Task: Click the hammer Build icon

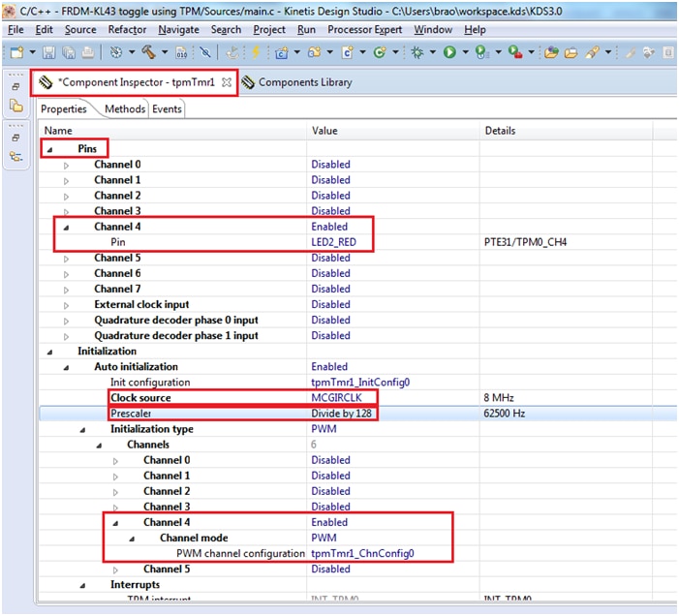Action: coord(148,52)
